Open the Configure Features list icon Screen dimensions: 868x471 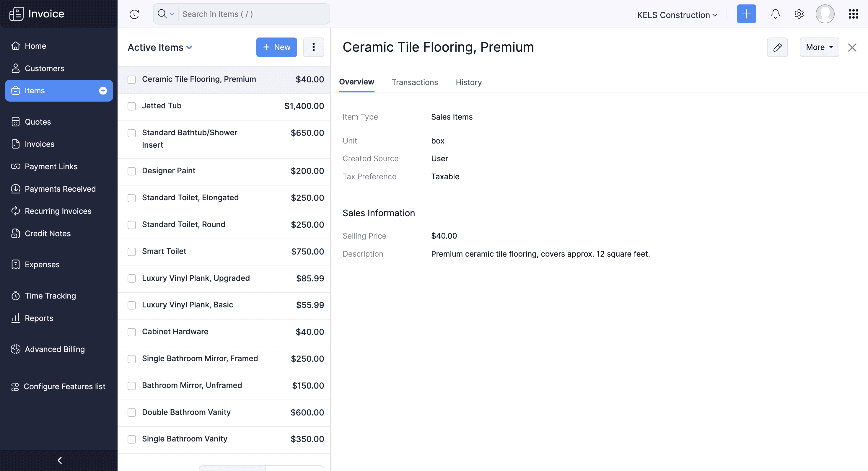coord(15,387)
